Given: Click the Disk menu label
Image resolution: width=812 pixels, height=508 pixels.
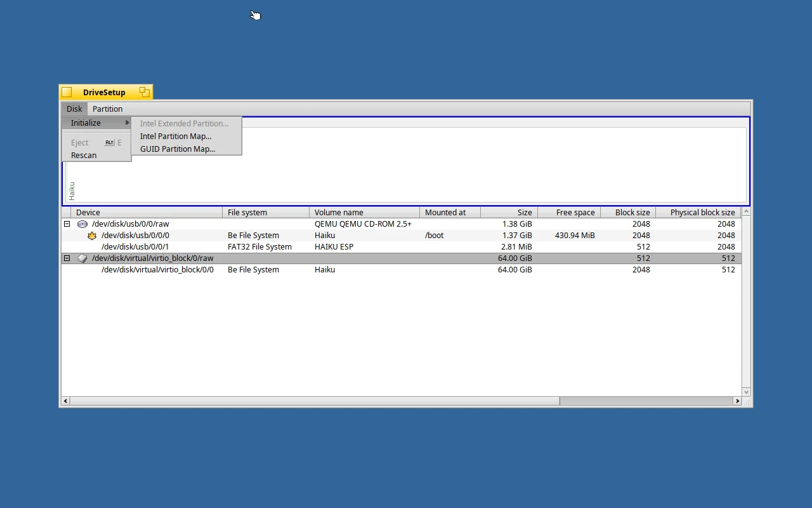Looking at the screenshot, I should coord(74,109).
